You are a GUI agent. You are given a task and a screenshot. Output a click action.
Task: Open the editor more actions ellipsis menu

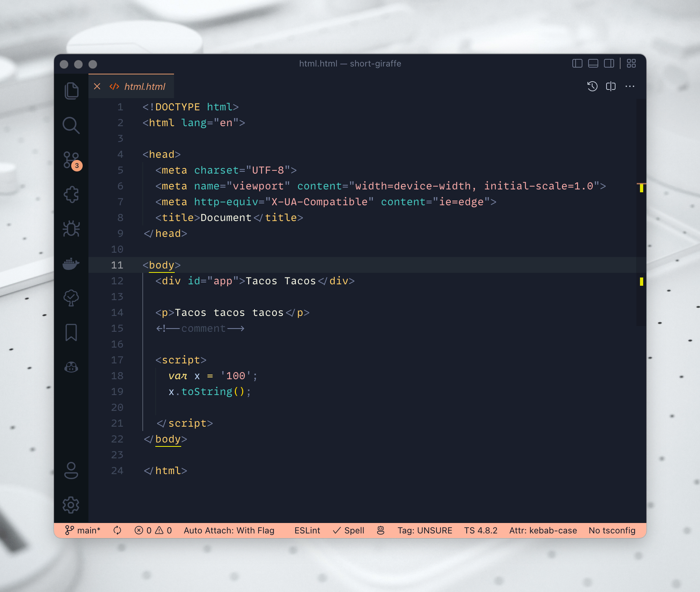click(x=630, y=86)
